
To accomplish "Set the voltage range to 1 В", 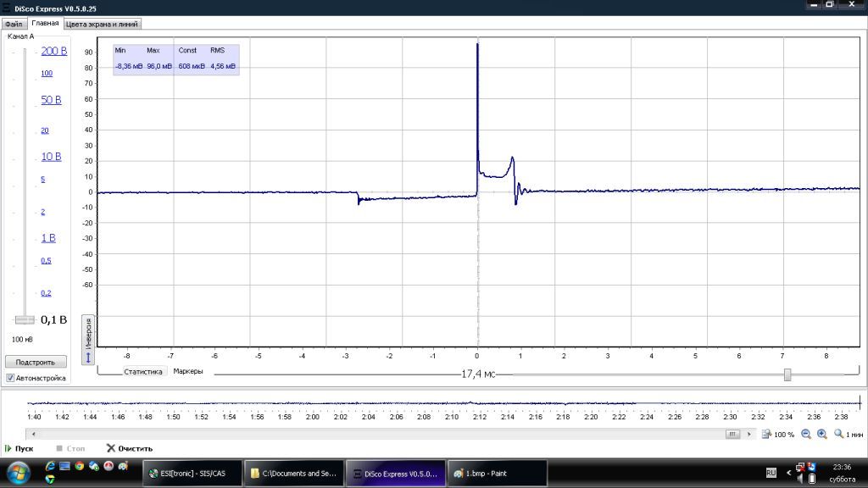I will [48, 238].
